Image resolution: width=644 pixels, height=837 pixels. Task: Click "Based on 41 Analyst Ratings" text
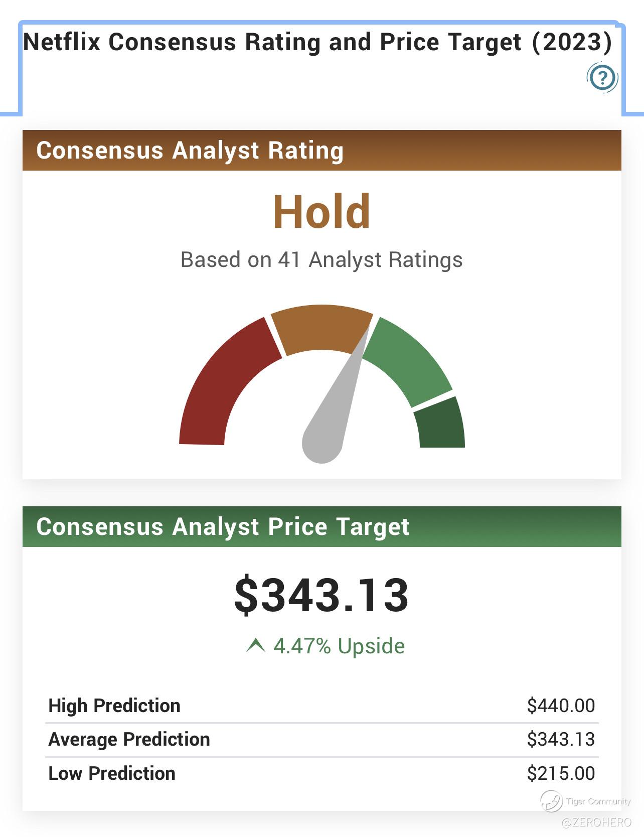pos(321,260)
